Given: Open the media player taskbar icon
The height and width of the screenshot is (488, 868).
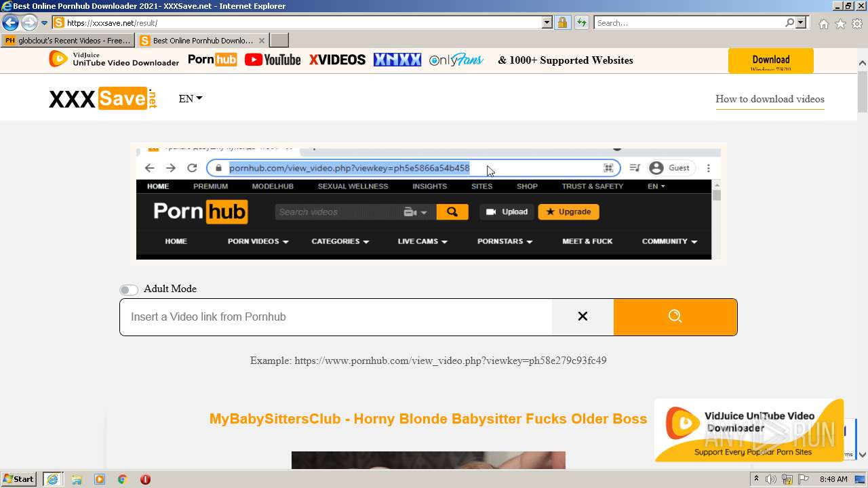Looking at the screenshot, I should pos(100,479).
